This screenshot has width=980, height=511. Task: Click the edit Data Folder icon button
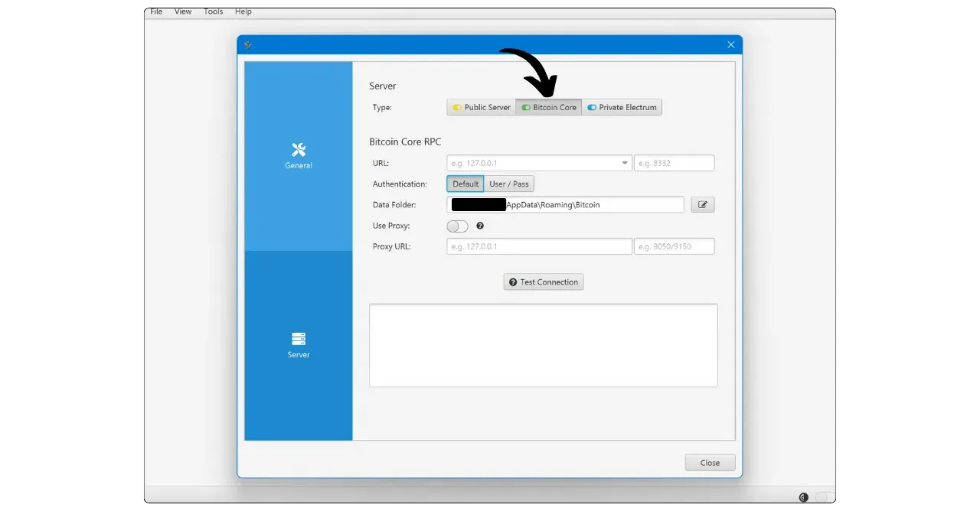(702, 205)
